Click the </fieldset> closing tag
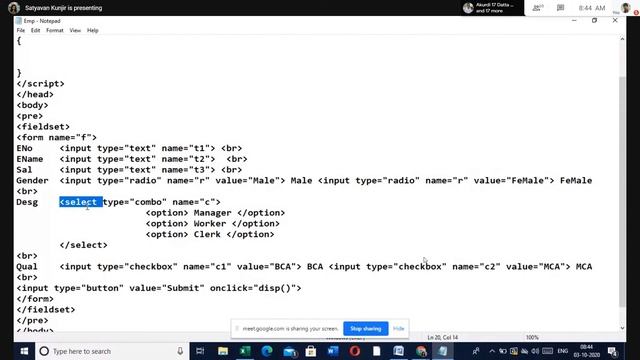This screenshot has width=640, height=360. pos(46,310)
